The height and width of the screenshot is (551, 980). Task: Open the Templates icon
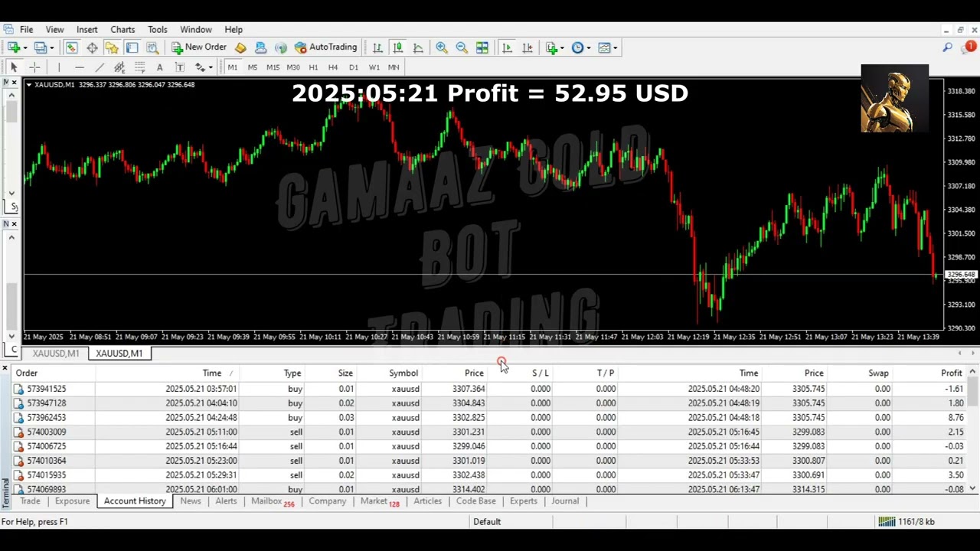604,47
